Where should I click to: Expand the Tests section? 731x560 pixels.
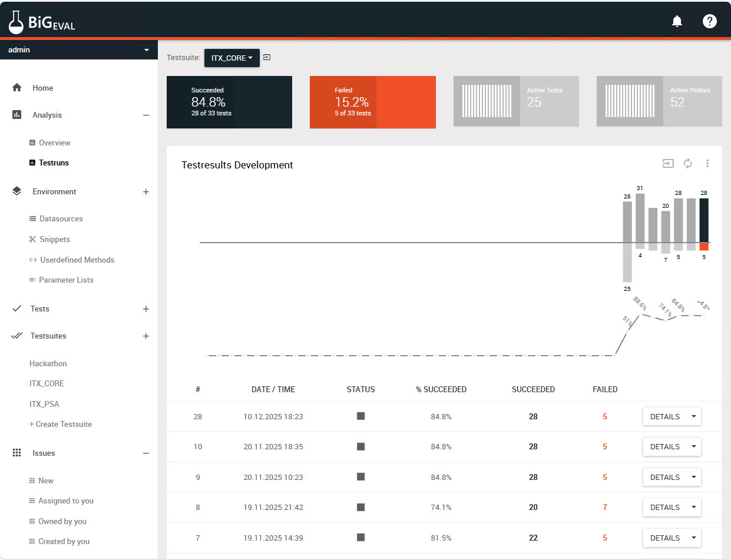point(146,309)
